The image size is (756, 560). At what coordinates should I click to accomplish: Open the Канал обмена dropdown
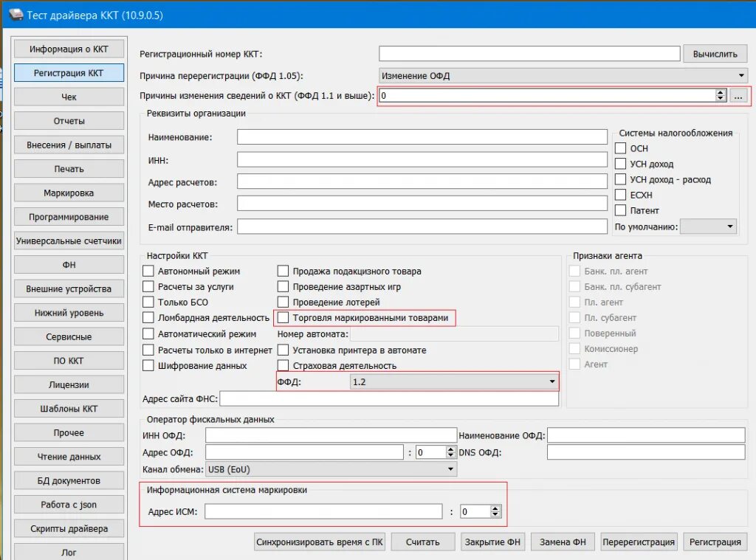(331, 469)
